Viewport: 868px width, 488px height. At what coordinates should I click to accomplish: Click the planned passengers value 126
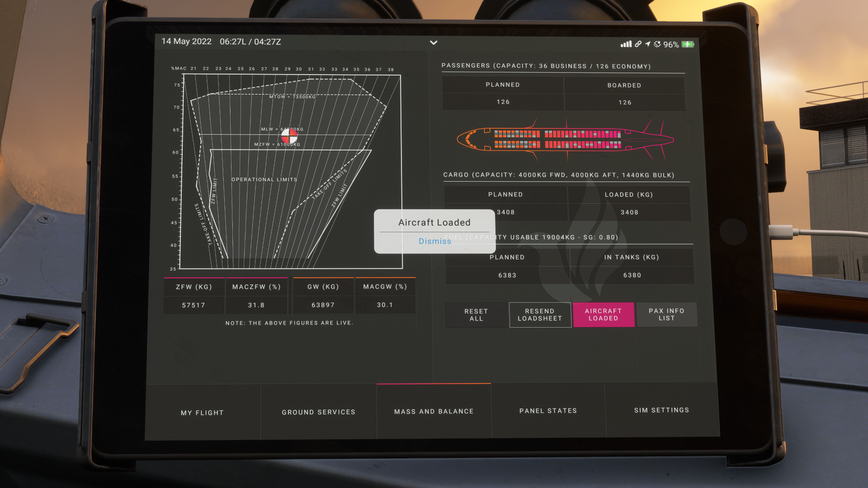(x=503, y=102)
